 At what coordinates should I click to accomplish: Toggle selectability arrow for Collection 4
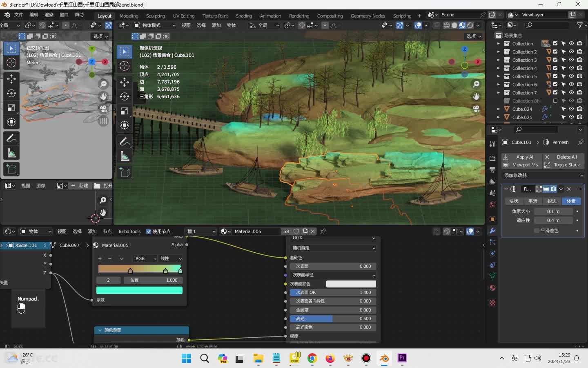563,68
